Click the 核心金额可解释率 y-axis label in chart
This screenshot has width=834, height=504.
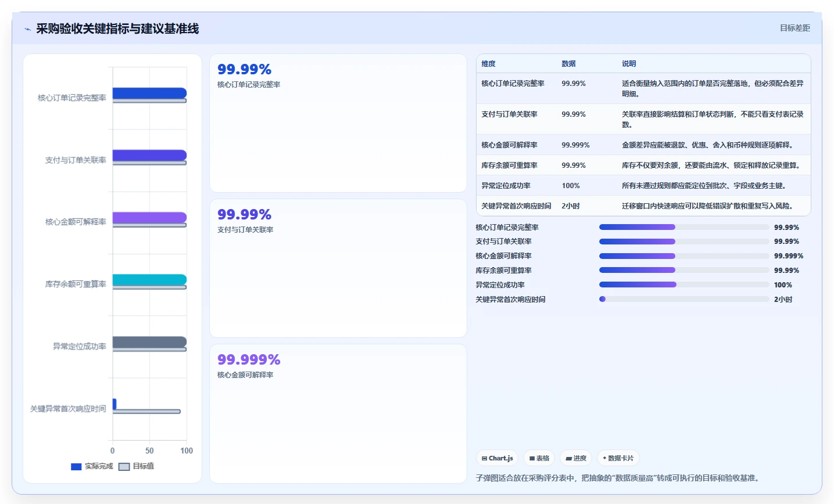coord(76,222)
